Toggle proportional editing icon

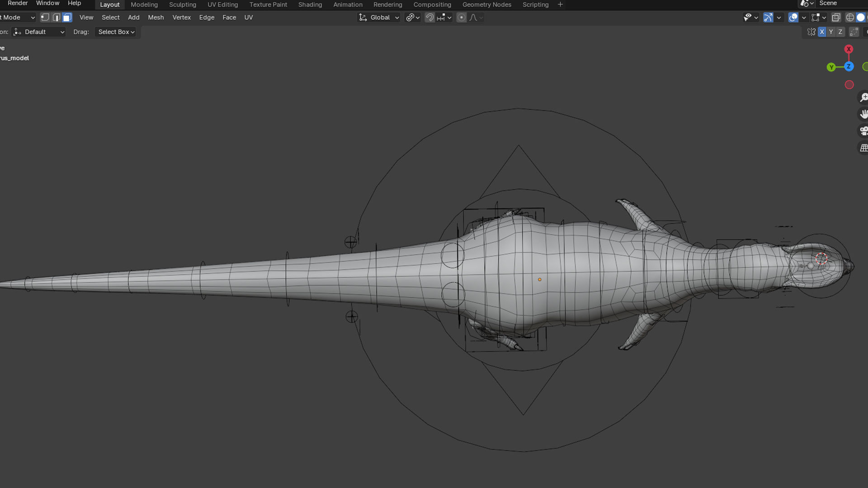coord(461,18)
